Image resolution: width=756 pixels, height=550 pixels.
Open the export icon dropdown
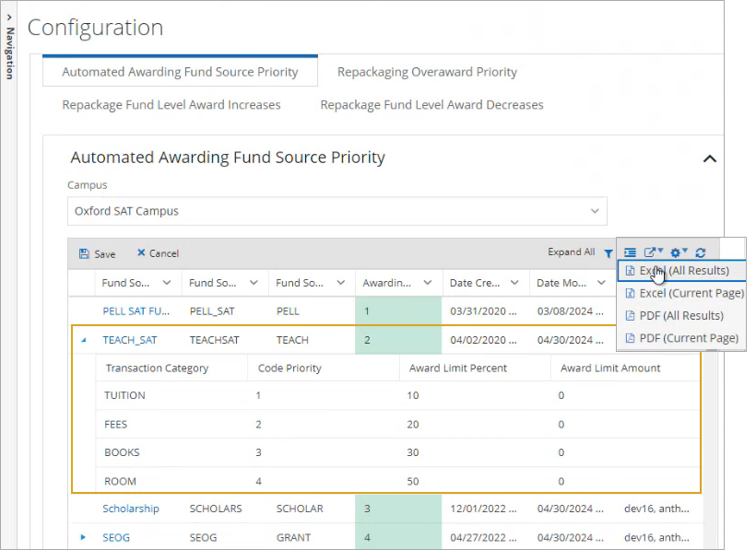click(x=654, y=252)
